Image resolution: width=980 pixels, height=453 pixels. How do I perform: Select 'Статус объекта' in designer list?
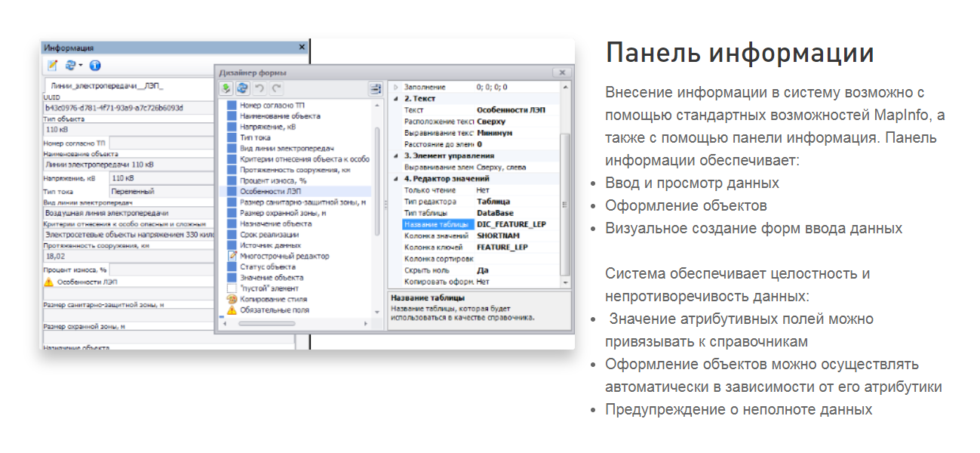(x=268, y=267)
